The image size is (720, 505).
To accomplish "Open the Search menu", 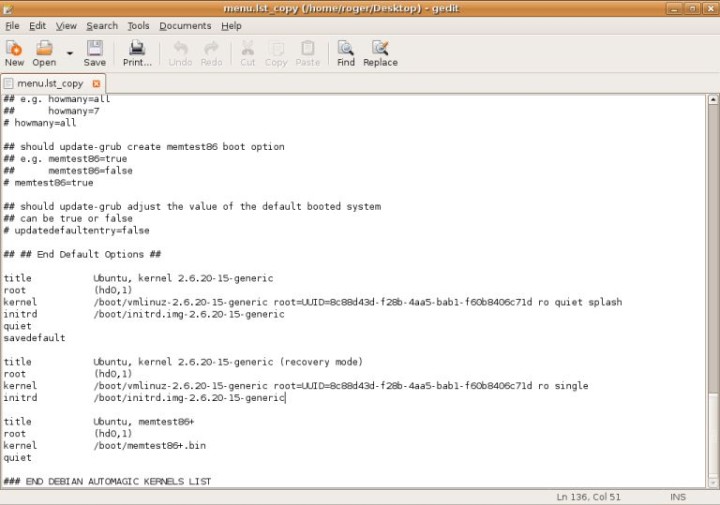I will [x=102, y=26].
